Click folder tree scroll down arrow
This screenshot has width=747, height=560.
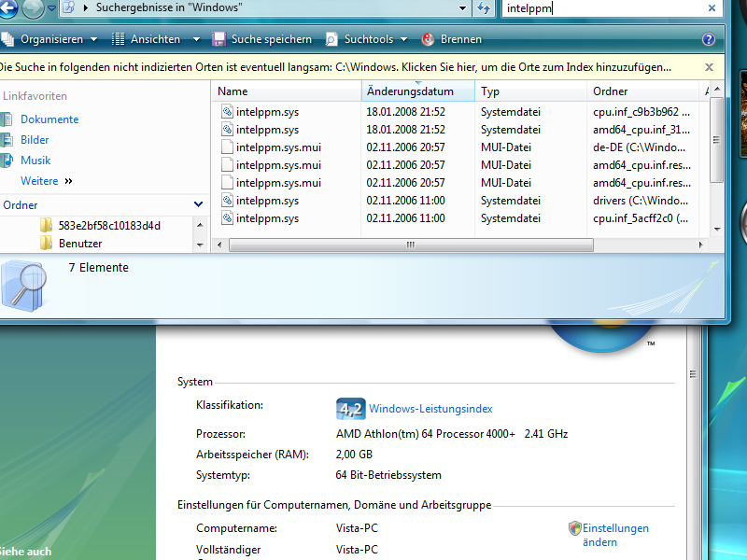click(x=200, y=245)
